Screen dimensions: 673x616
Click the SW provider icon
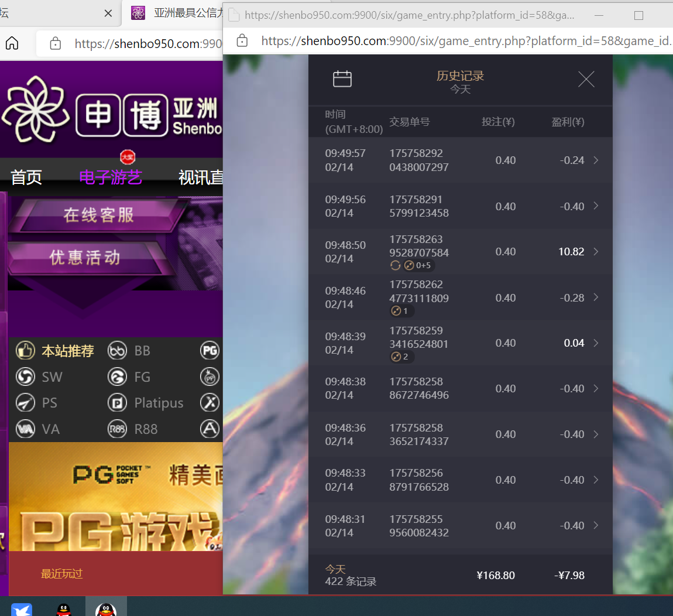point(25,377)
